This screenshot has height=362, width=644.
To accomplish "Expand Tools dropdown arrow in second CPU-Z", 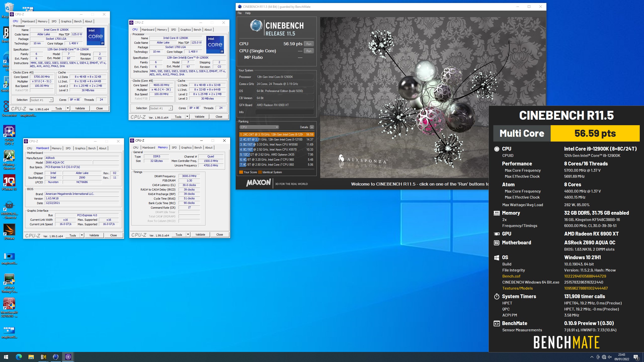I will (x=187, y=117).
